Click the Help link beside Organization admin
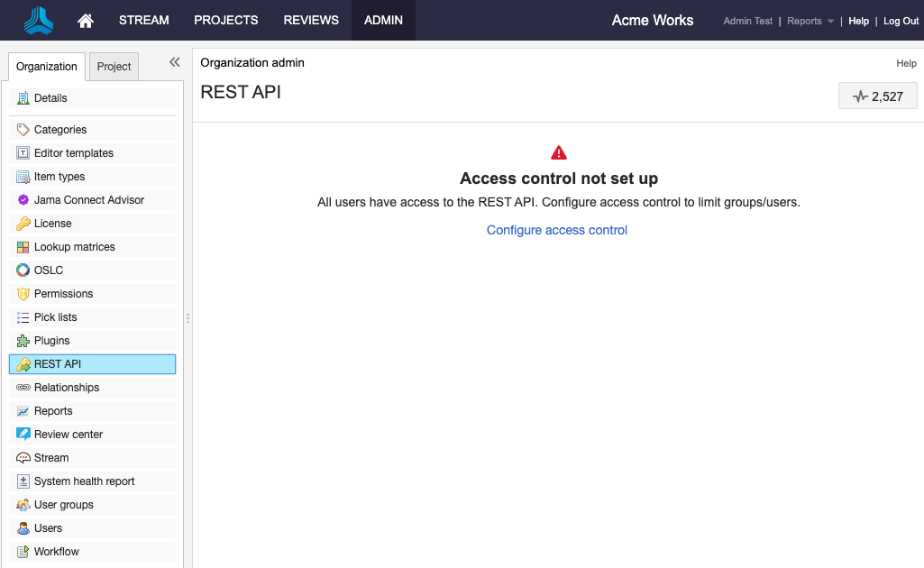Screen dimensions: 924x568 pyautogui.click(x=906, y=63)
